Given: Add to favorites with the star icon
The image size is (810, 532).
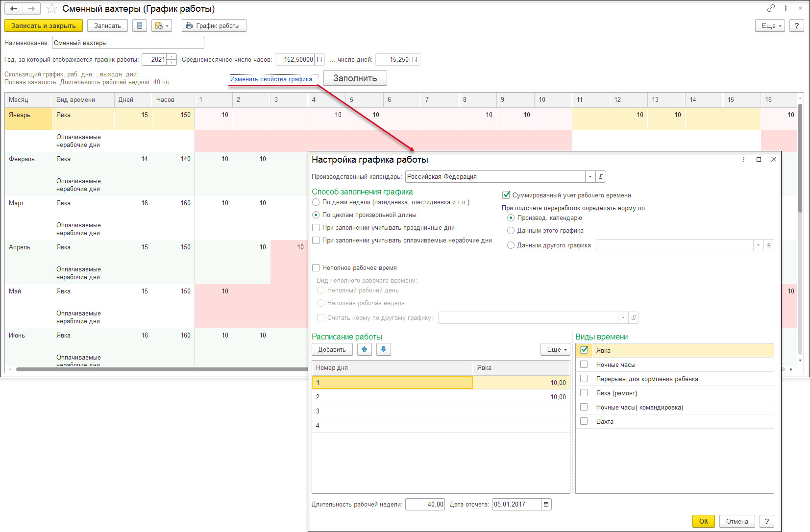Looking at the screenshot, I should click(x=51, y=9).
